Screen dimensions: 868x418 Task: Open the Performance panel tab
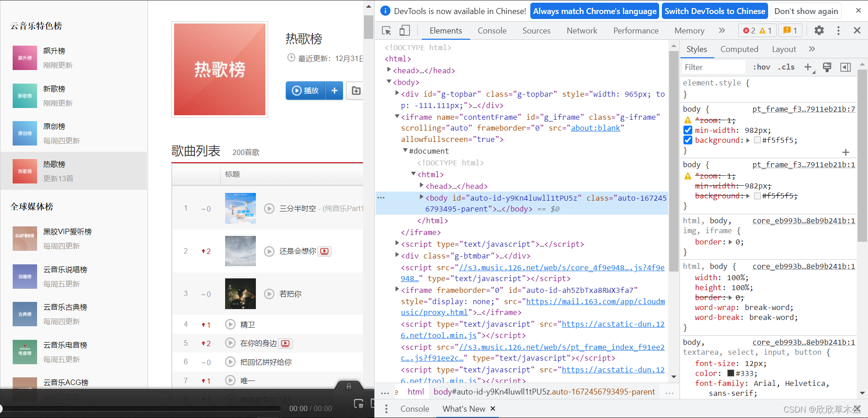pyautogui.click(x=636, y=31)
